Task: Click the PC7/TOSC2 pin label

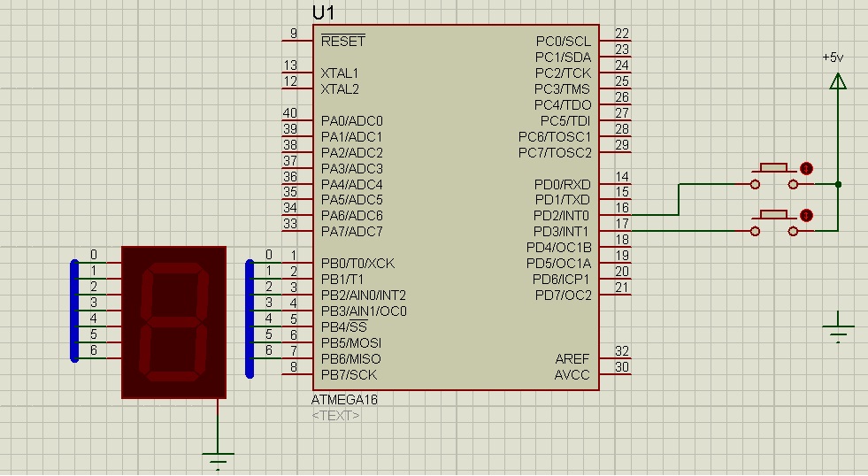Action: pyautogui.click(x=555, y=153)
